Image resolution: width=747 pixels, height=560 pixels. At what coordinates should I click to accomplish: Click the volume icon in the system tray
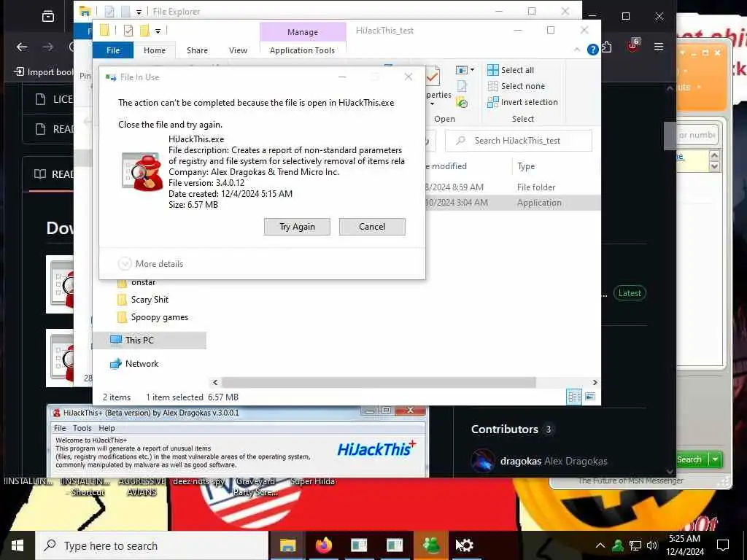[652, 545]
